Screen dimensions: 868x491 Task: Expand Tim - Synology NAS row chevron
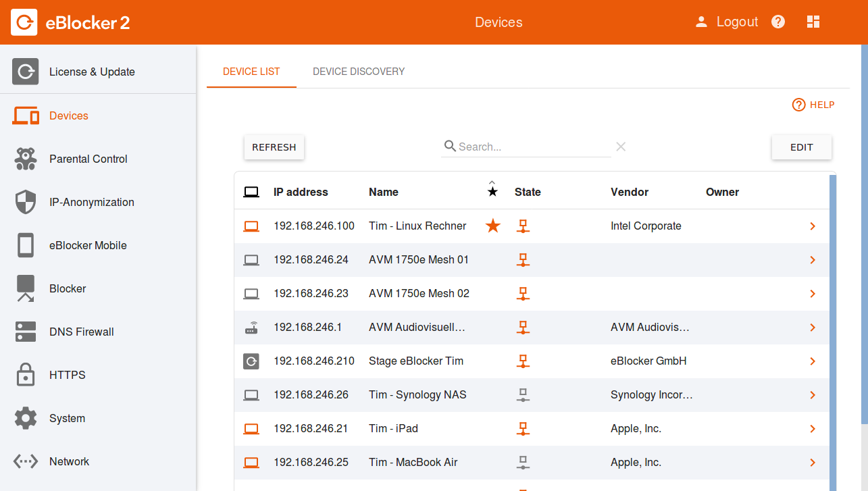click(813, 395)
